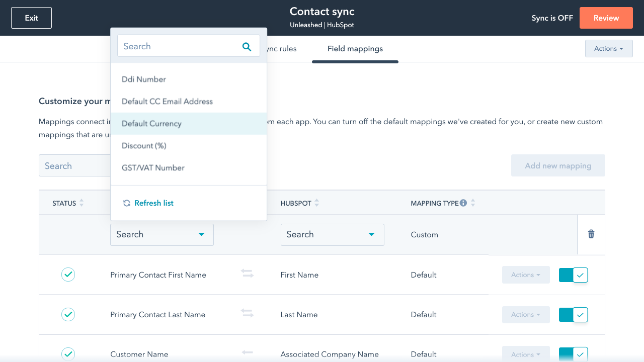Open the top-right Actions dropdown
The image size is (644, 362).
(608, 49)
